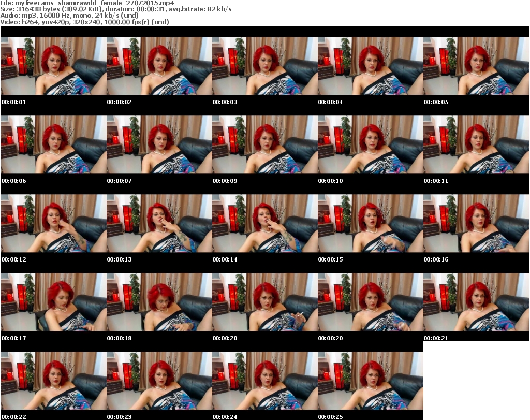Choose the thumbnail above 00:00:17

[54, 302]
